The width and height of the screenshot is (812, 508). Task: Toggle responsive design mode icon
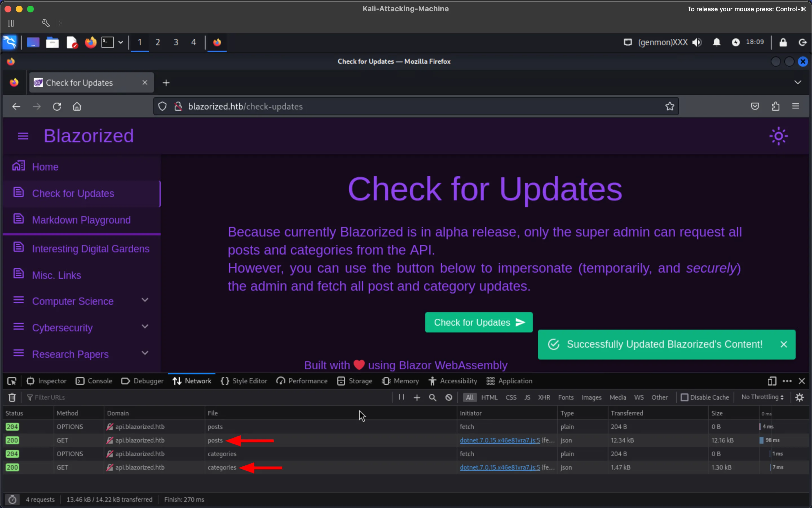pos(772,381)
